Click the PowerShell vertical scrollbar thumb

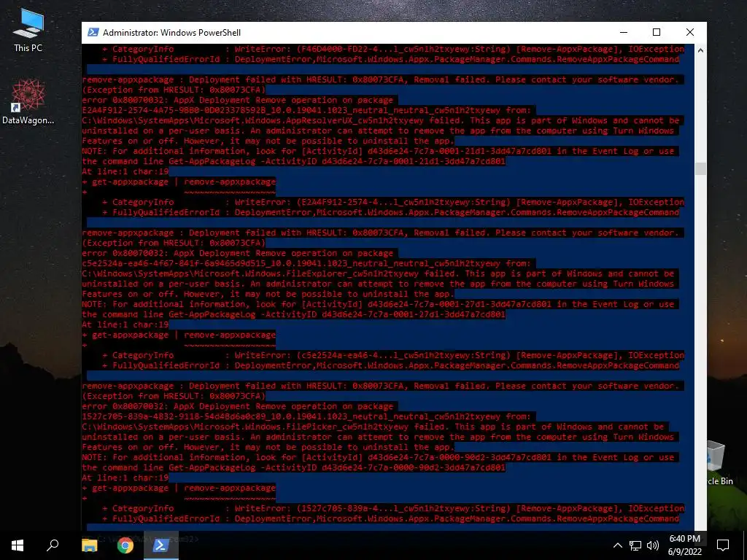click(x=700, y=168)
